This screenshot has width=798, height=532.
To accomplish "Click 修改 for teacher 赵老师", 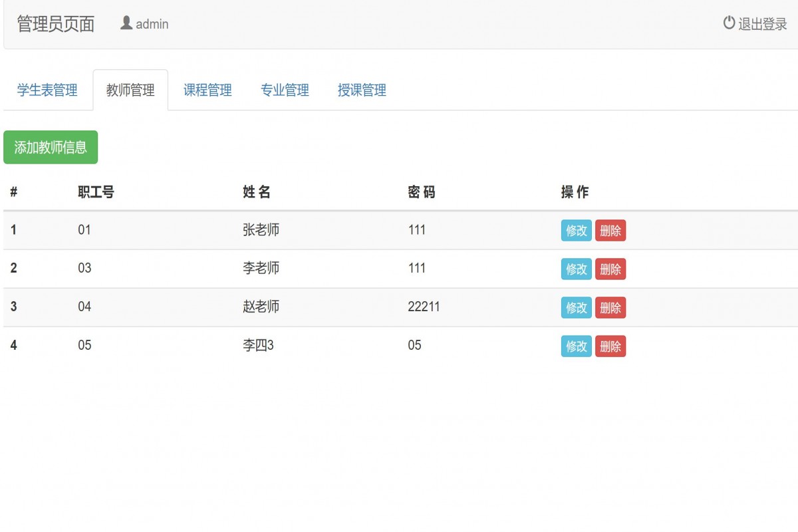I will 575,308.
